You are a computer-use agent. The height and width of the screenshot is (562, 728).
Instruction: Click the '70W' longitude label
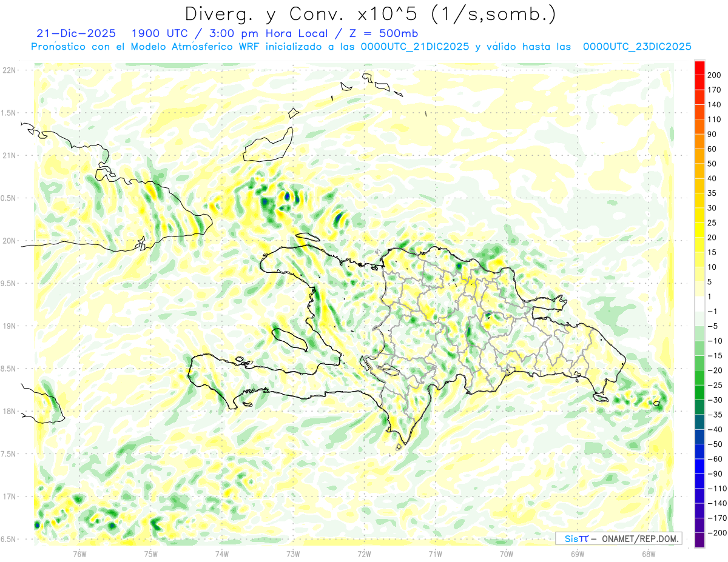tap(507, 554)
